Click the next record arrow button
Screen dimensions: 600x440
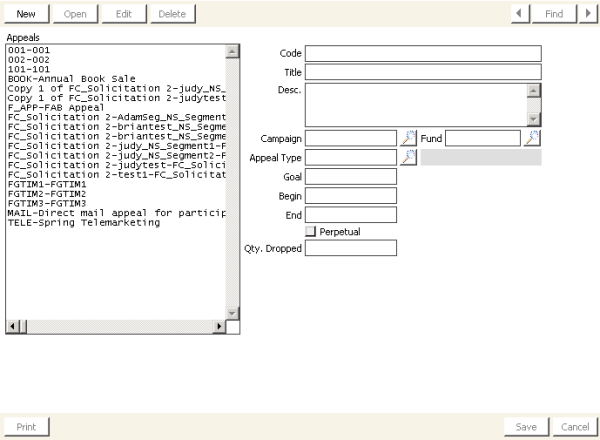[x=587, y=14]
